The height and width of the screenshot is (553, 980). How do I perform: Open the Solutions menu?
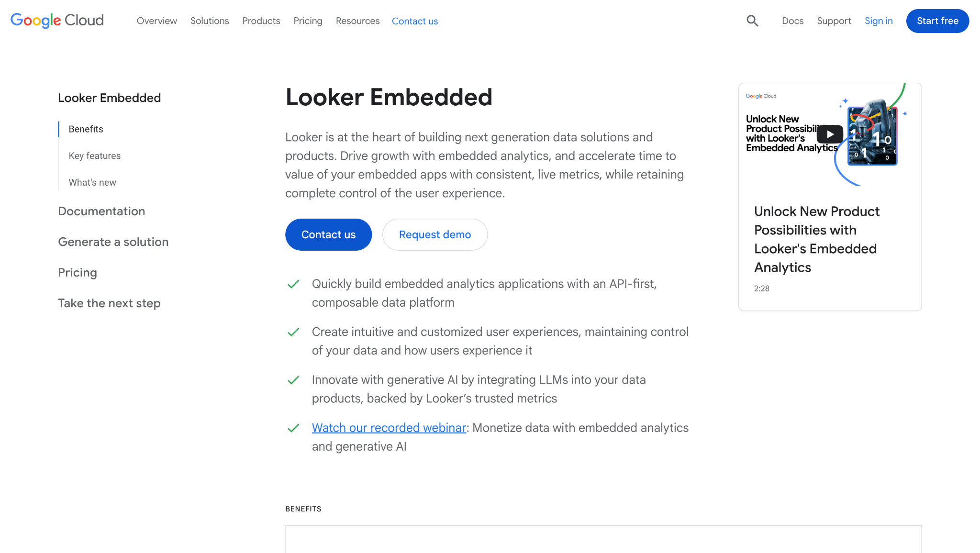(210, 21)
